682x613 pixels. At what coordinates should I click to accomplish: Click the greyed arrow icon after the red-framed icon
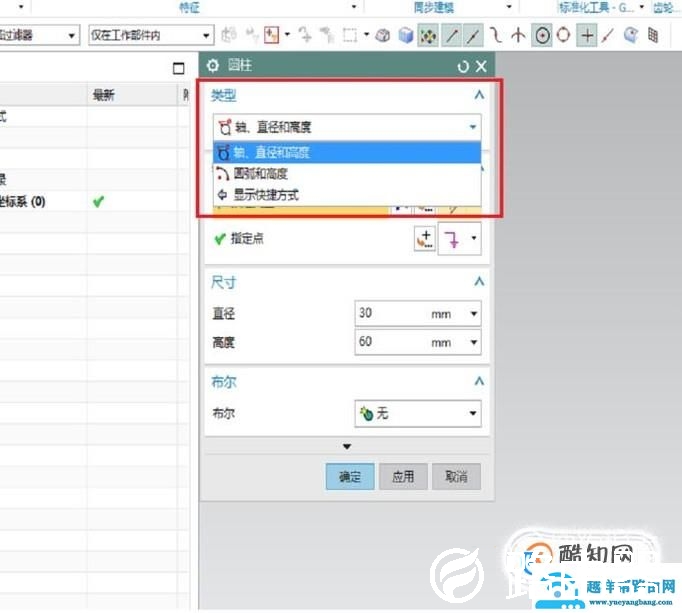tap(305, 35)
